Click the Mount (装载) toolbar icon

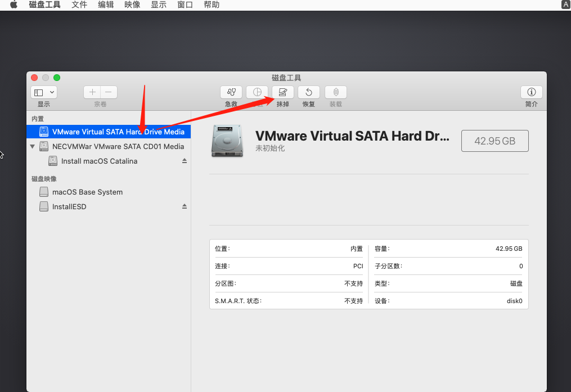click(336, 92)
